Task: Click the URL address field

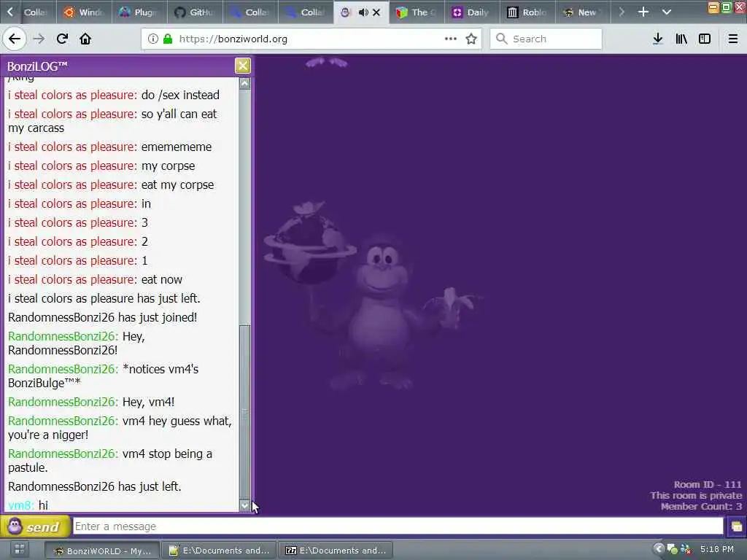Action: [309, 39]
